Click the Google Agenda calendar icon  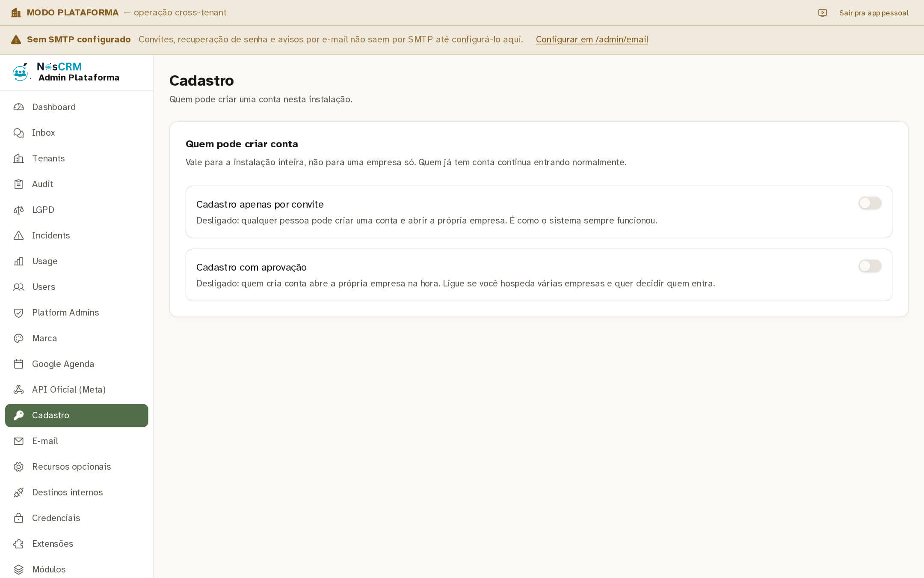tap(18, 364)
